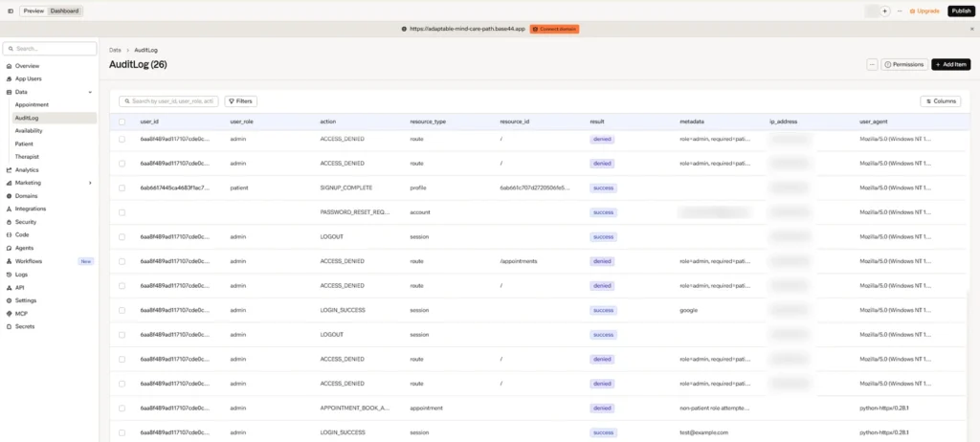Click the Publish button
This screenshot has width=980, height=442.
point(961,11)
